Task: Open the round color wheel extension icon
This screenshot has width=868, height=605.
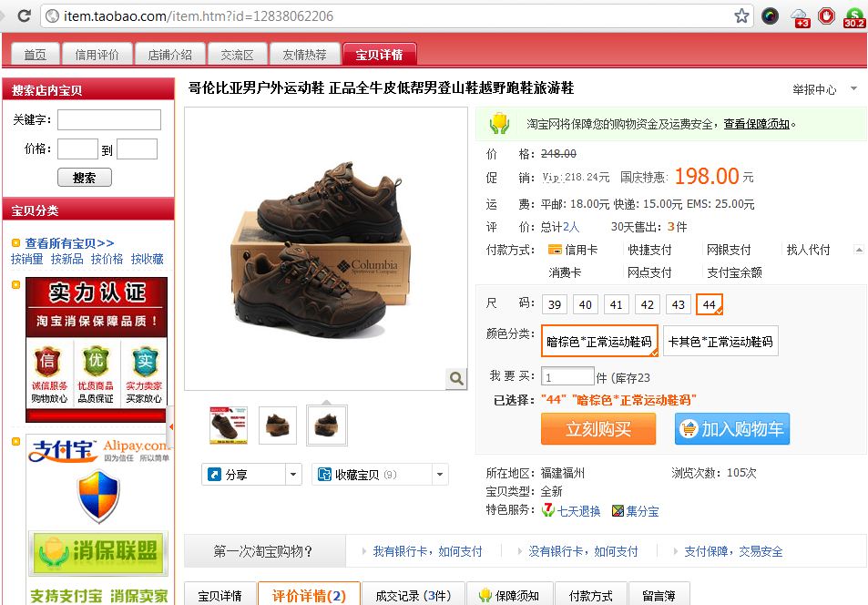Action: coord(770,16)
